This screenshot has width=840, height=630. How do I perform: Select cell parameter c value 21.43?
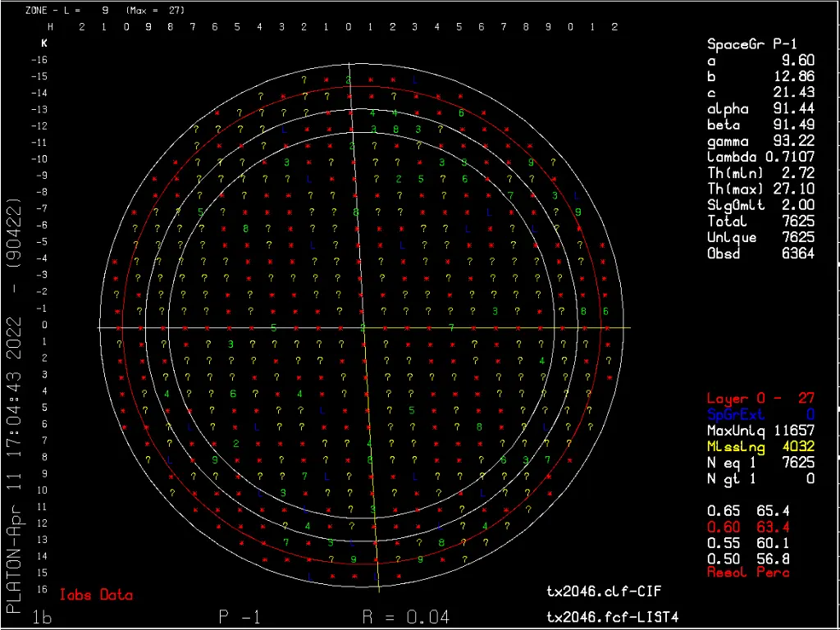pos(794,93)
